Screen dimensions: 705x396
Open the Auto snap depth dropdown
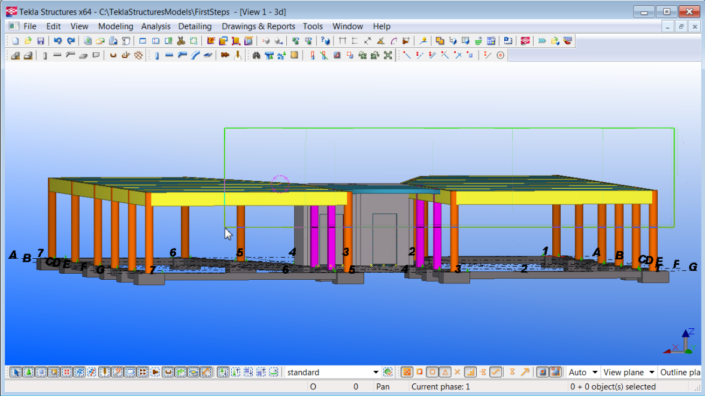(594, 372)
